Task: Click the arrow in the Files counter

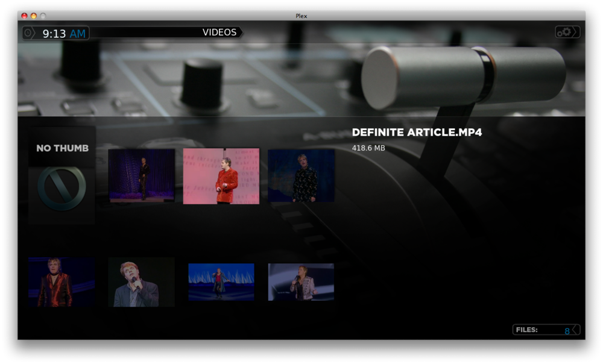Action: click(575, 330)
